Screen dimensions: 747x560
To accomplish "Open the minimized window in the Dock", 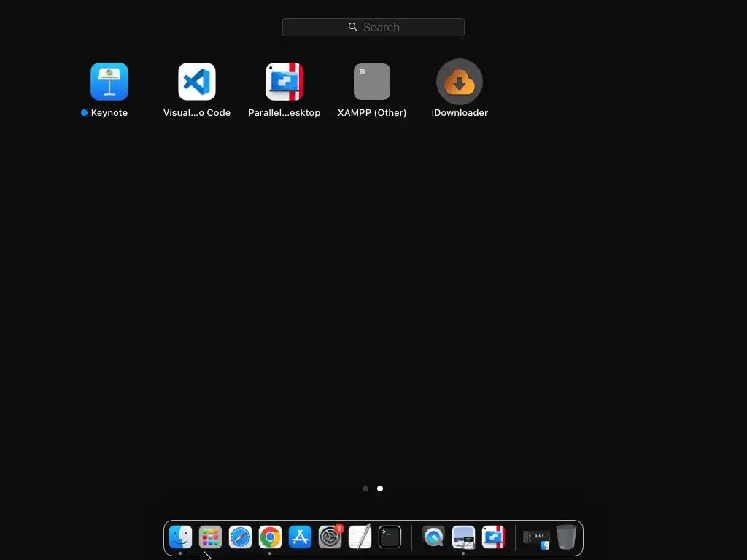I will point(537,538).
